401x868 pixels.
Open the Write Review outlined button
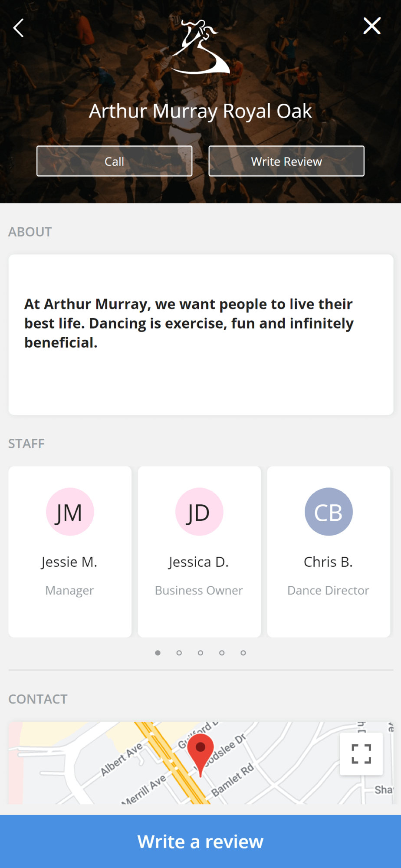(286, 161)
